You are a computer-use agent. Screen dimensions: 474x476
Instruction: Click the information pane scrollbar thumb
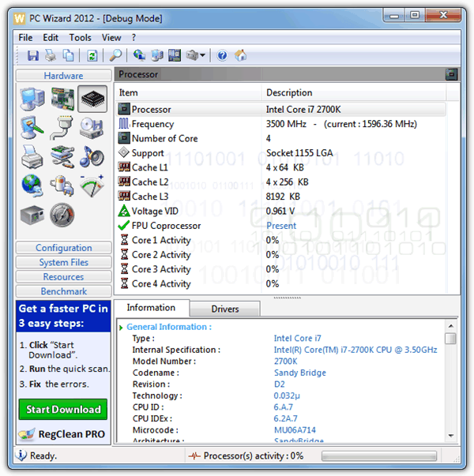click(451, 339)
